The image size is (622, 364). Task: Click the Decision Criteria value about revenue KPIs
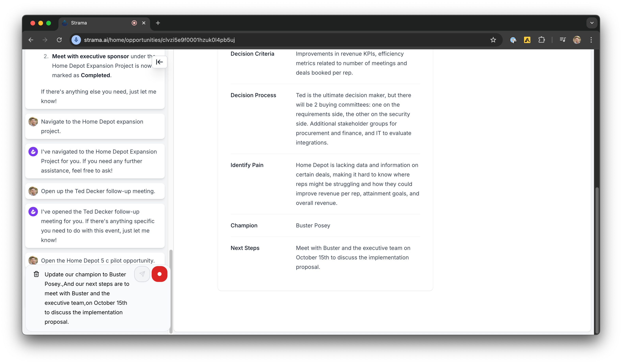pyautogui.click(x=351, y=63)
